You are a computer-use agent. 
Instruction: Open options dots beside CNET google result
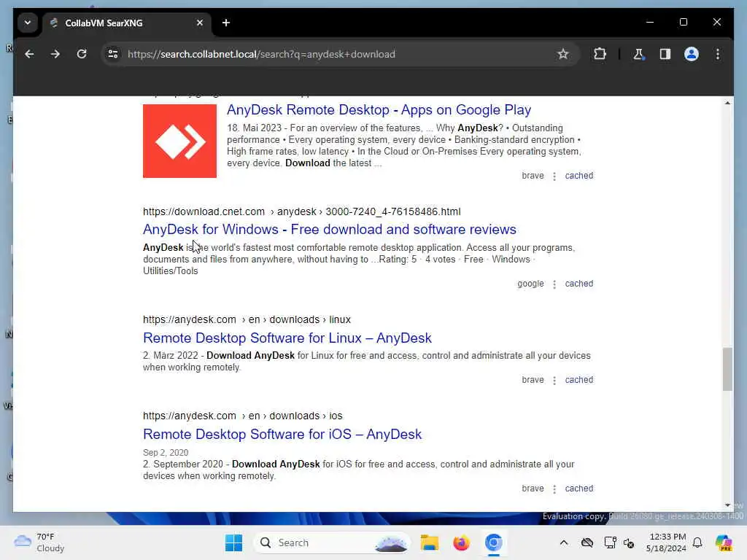point(554,284)
